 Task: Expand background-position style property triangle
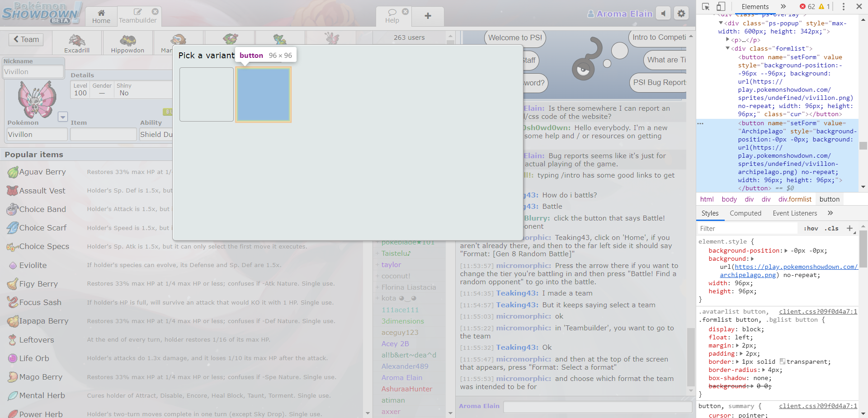click(786, 251)
